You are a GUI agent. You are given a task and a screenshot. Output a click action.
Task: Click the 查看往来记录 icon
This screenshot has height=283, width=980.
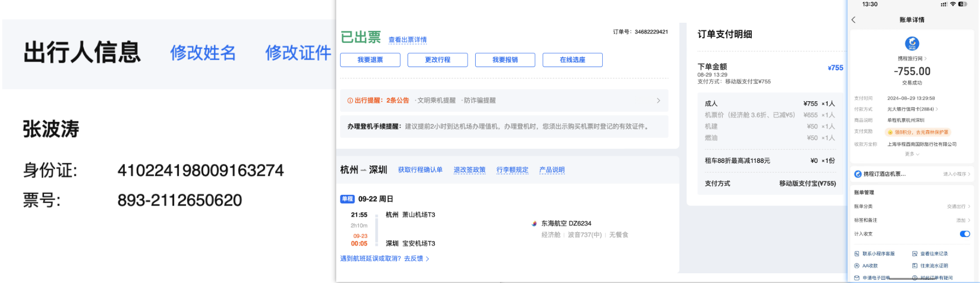pos(915,254)
